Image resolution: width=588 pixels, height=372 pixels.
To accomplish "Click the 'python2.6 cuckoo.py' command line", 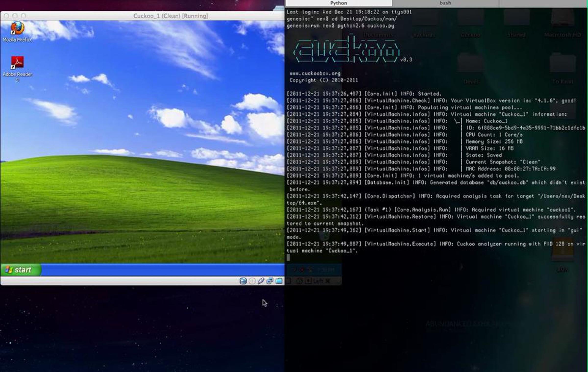I will 340,25.
